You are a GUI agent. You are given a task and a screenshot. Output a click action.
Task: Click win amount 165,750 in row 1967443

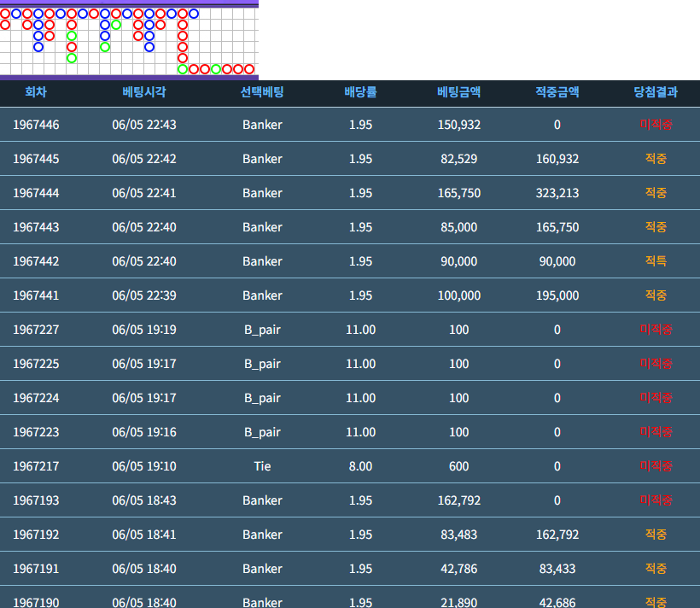pos(557,227)
